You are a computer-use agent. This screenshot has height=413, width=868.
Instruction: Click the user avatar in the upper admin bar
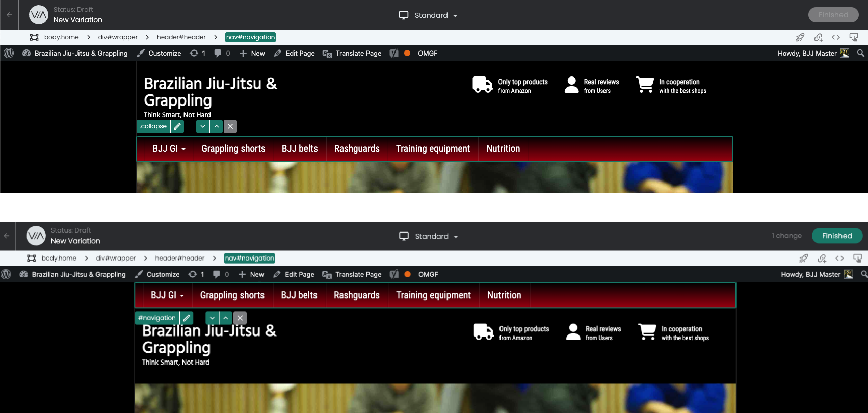coord(845,53)
